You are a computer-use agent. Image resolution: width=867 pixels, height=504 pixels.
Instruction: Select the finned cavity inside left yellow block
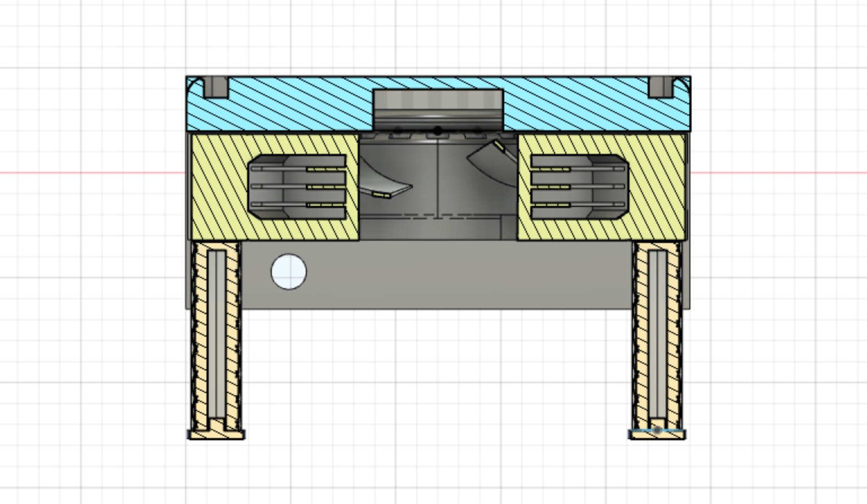[x=297, y=187]
